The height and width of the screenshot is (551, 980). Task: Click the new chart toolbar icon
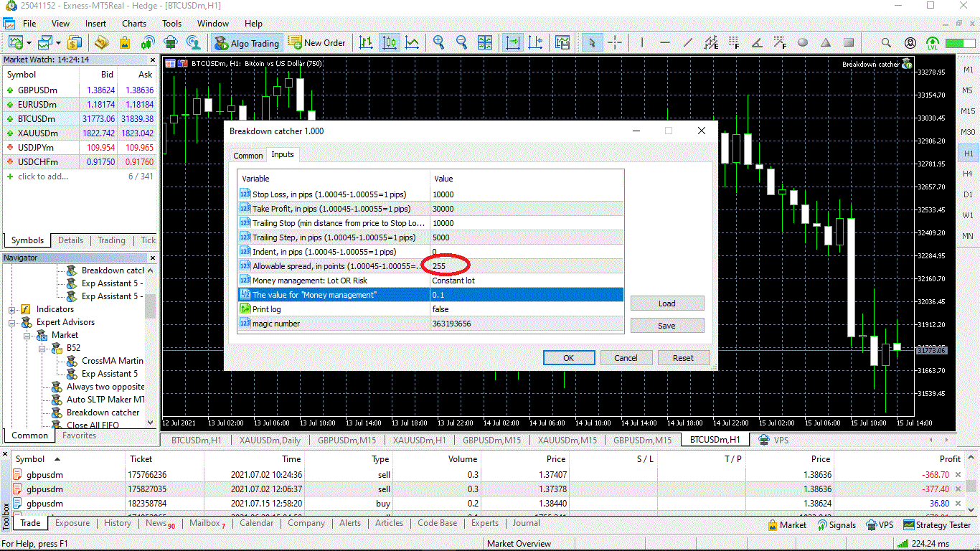[14, 42]
